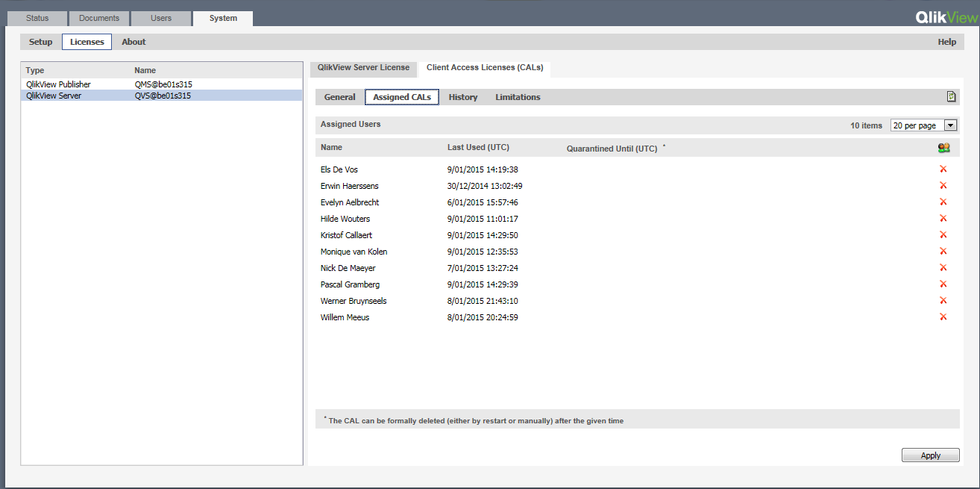This screenshot has height=489, width=980.
Task: Open the About sub-tab
Action: (x=134, y=42)
